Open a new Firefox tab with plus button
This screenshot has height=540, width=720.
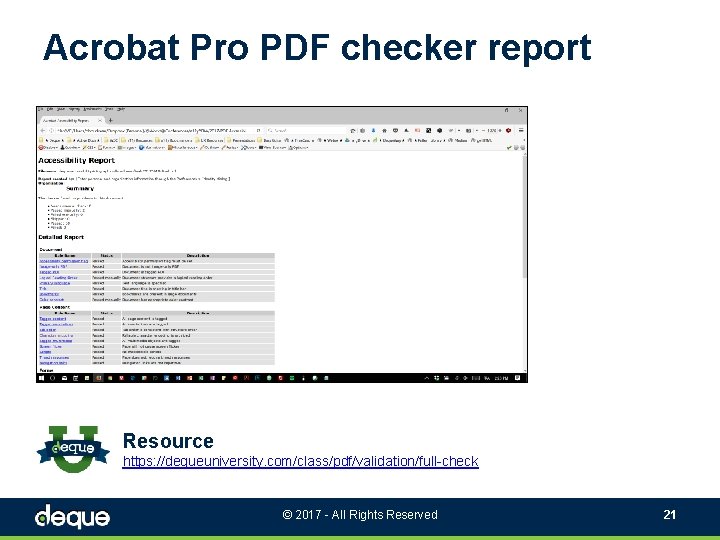coord(110,120)
